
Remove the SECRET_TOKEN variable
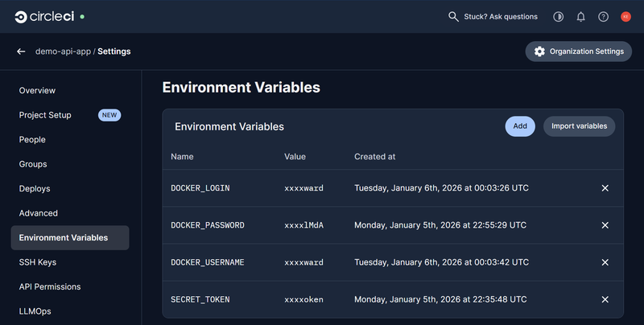(605, 299)
